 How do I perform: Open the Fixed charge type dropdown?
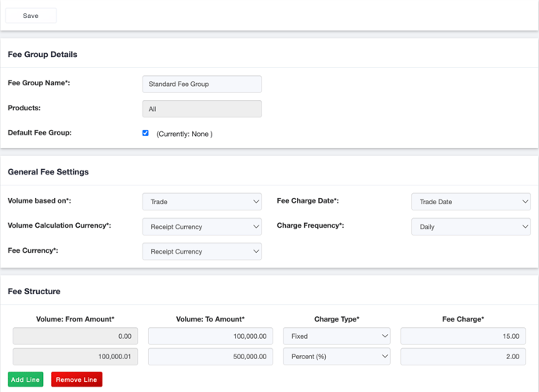pyautogui.click(x=336, y=336)
